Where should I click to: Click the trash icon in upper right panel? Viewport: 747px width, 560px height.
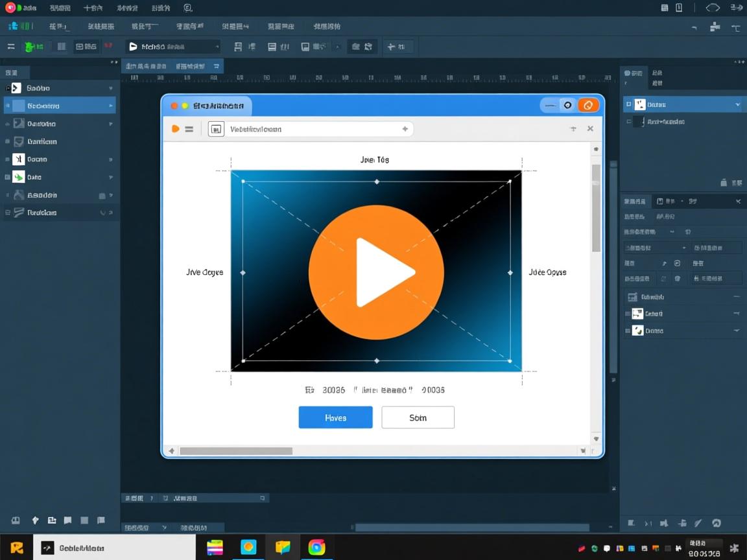pos(724,183)
